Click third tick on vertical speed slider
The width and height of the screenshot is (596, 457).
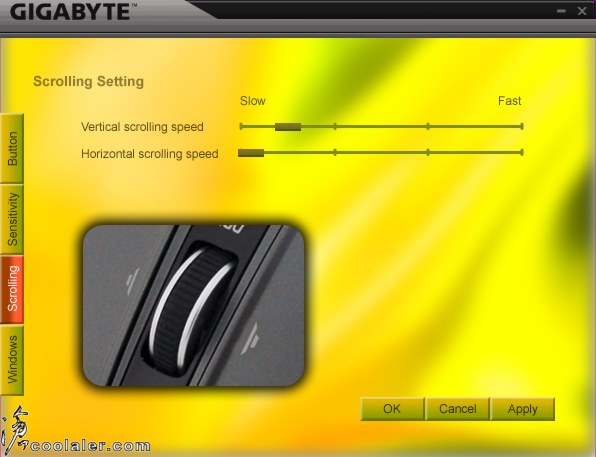pyautogui.click(x=428, y=126)
